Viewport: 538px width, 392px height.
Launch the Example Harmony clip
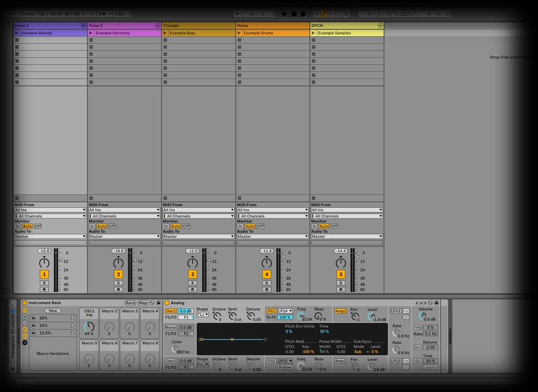point(91,33)
